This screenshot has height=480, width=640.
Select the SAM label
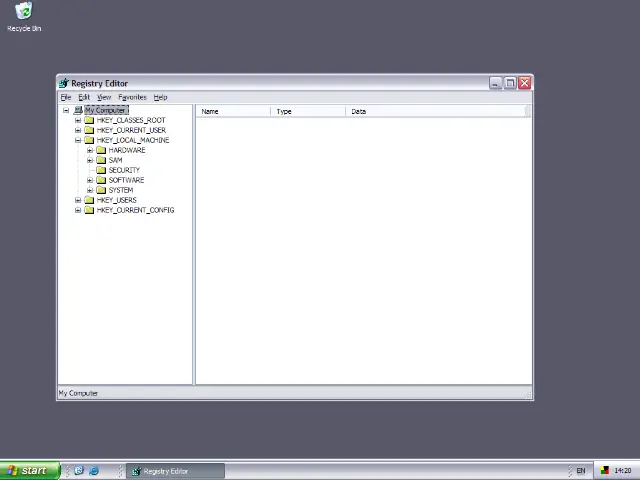pos(116,160)
